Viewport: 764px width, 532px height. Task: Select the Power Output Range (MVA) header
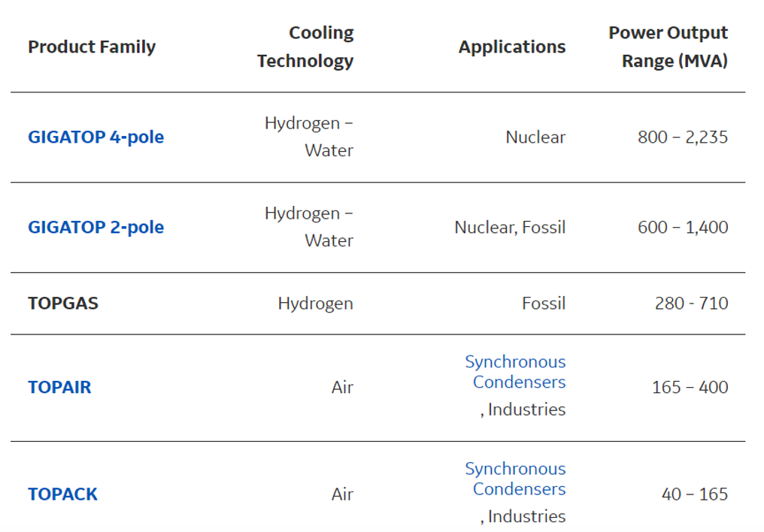point(668,47)
